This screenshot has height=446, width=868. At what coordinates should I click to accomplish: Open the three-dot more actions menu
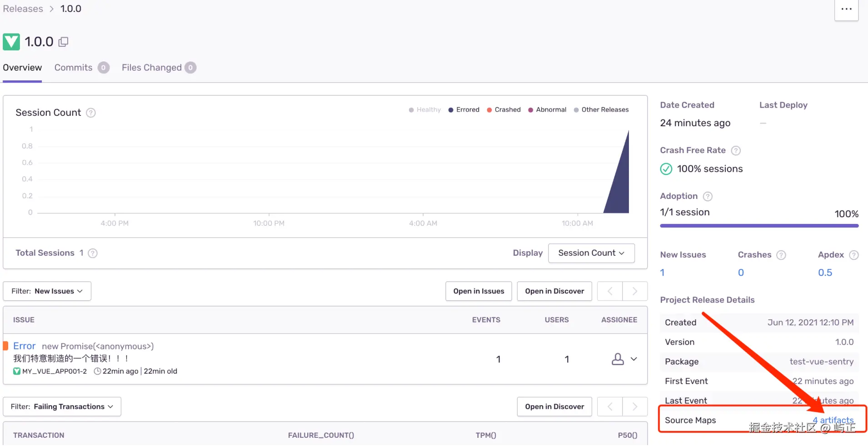pos(846,9)
